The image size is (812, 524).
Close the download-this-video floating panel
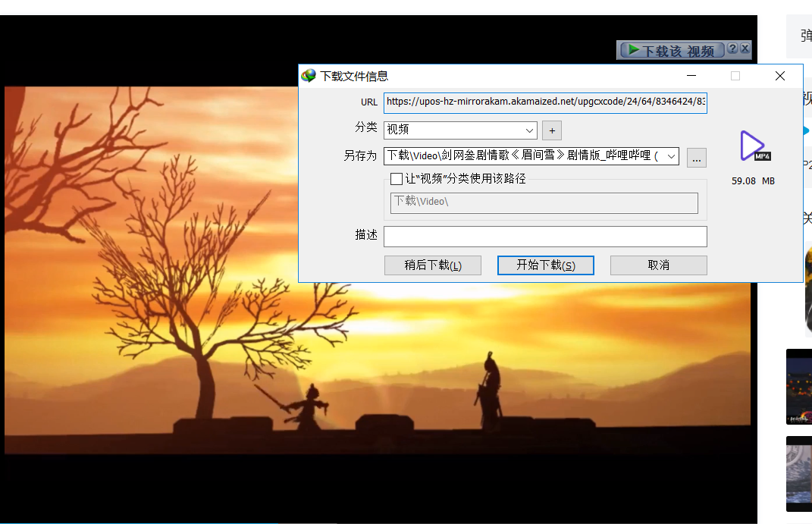pos(745,49)
